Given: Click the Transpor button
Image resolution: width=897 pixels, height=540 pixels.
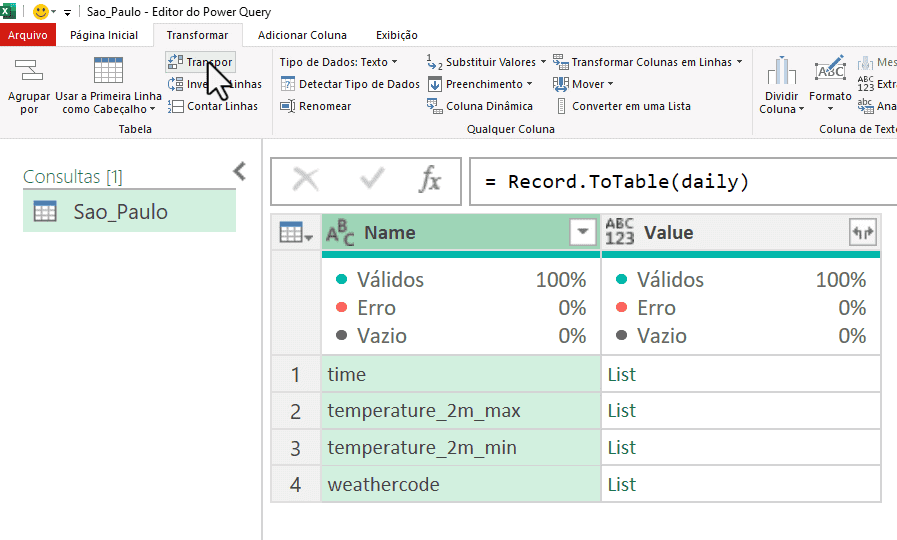Looking at the screenshot, I should (x=200, y=62).
